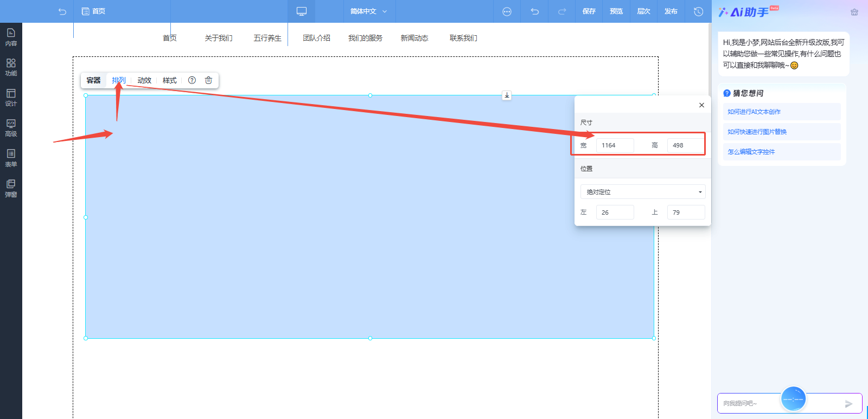This screenshot has height=419, width=868.
Task: Open the 弹窗 popup sidebar panel
Action: coord(11,189)
